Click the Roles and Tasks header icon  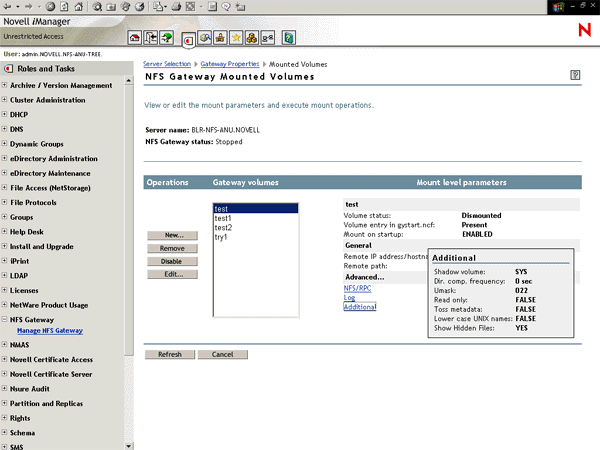coord(8,69)
